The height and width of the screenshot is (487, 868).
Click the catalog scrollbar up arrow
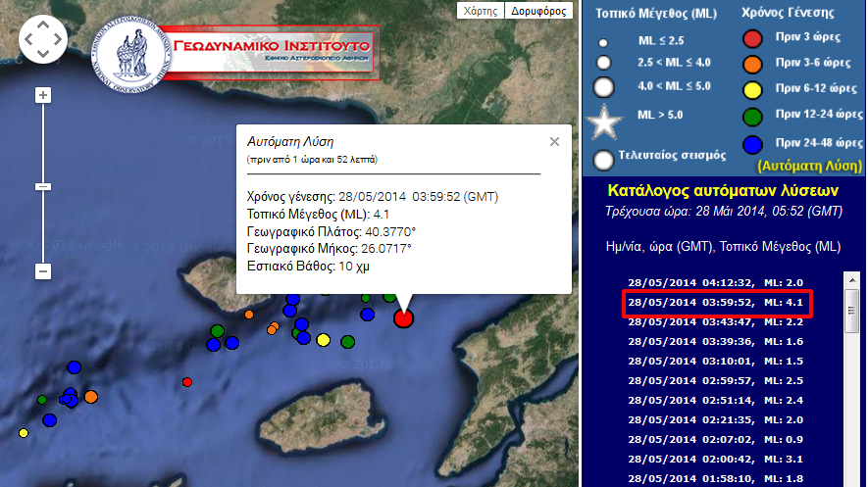pyautogui.click(x=852, y=279)
